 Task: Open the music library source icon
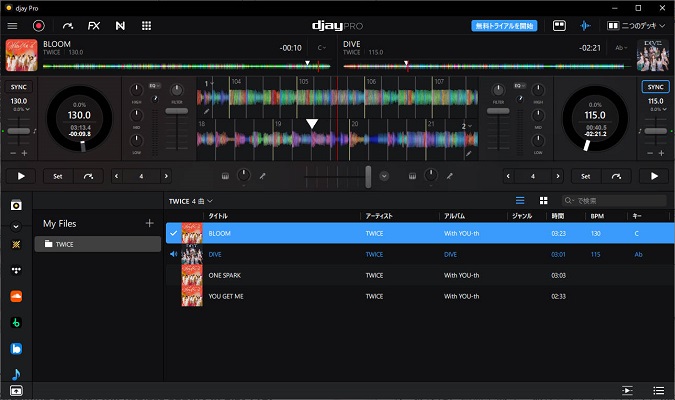tap(16, 205)
